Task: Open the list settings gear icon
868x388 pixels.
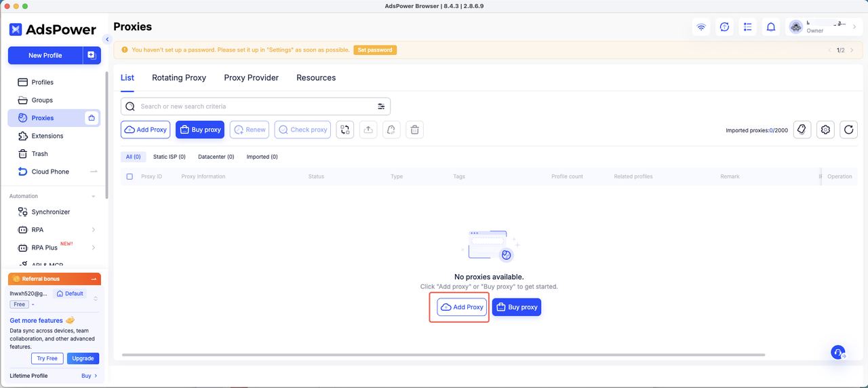Action: [x=825, y=130]
